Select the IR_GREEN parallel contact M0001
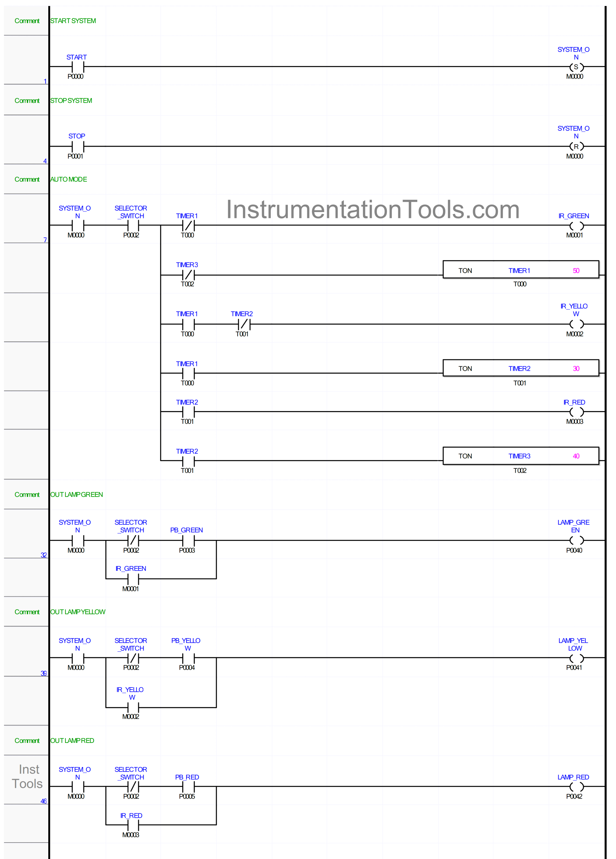The height and width of the screenshot is (859, 616). 133,579
